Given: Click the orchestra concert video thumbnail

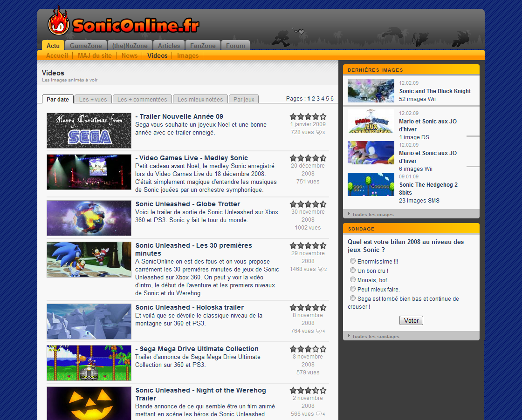Looking at the screenshot, I should pos(89,172).
